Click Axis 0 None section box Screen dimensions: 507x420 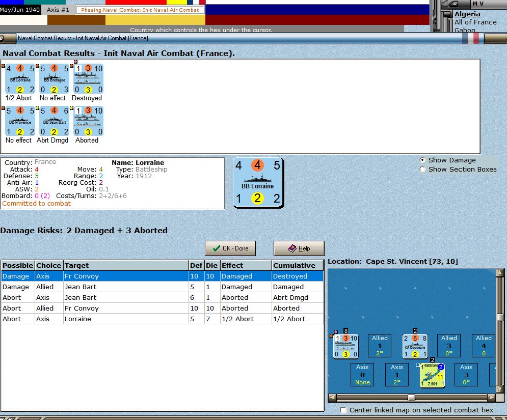click(x=362, y=375)
